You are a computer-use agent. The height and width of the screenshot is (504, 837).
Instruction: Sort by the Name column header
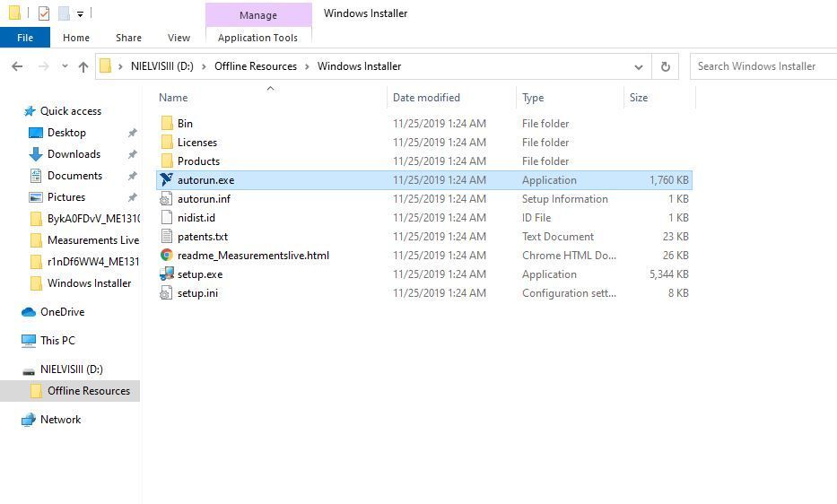173,98
